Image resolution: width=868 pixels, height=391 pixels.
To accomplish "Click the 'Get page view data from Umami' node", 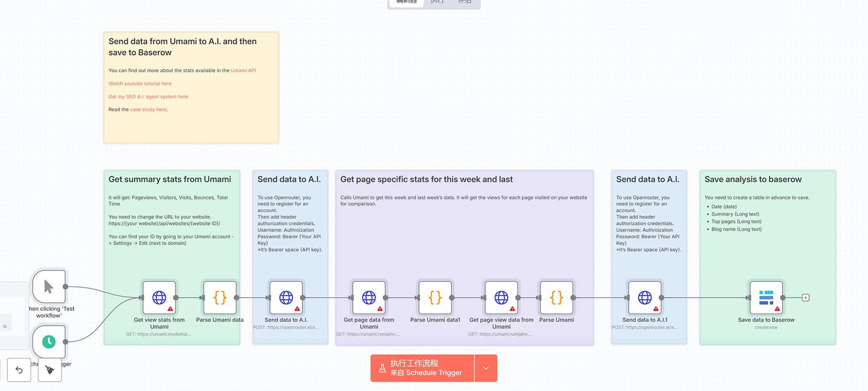I will 501,297.
